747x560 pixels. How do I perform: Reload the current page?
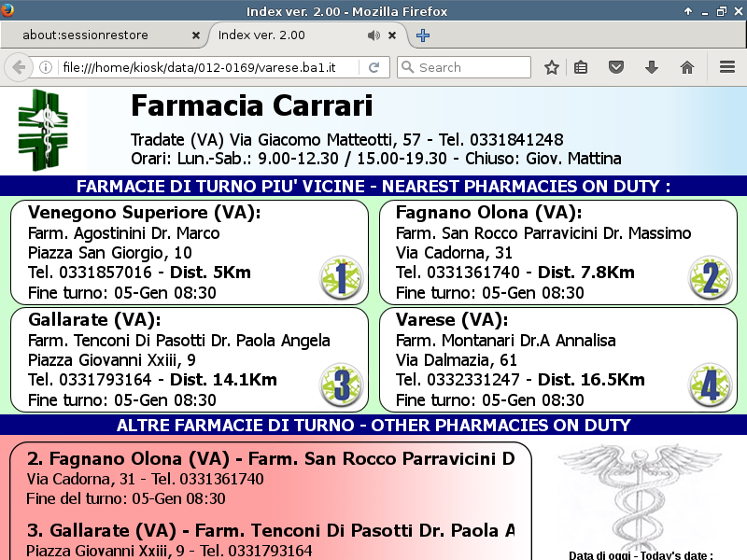373,67
